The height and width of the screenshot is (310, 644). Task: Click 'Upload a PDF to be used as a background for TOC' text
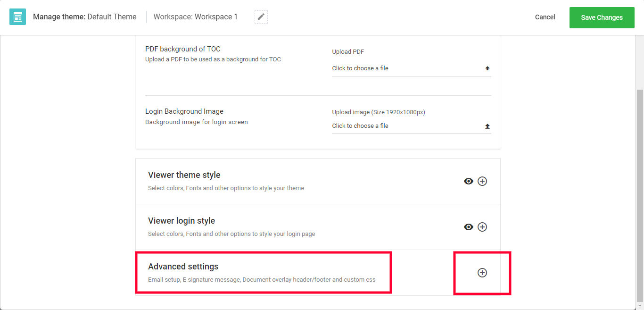click(213, 59)
